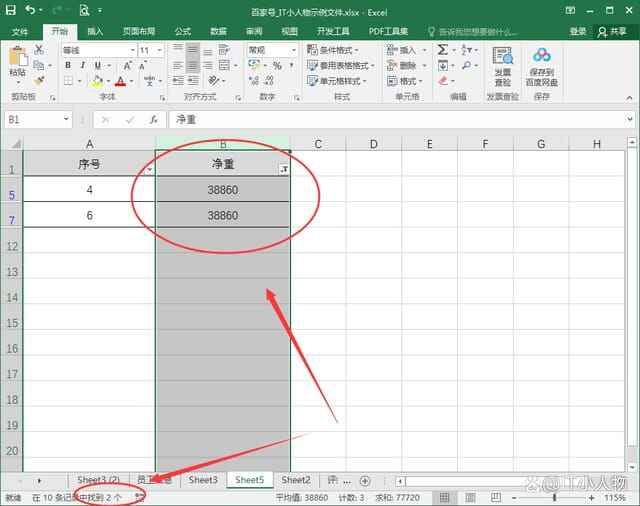Open the font name dropdown

pos(133,50)
